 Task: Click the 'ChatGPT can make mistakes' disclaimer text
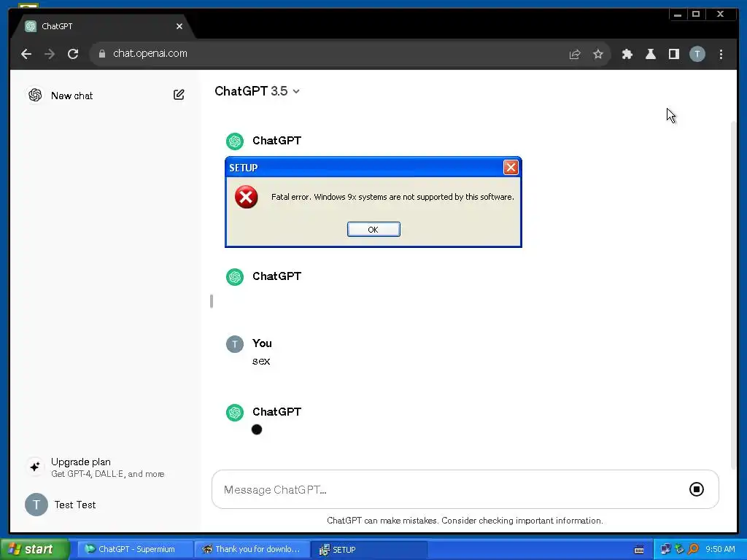465,521
